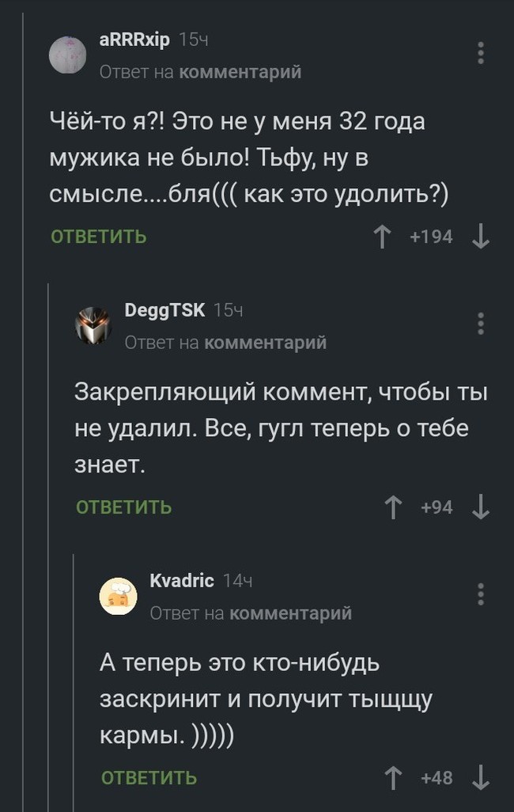Open three-dot menu on Kvadric's comment

click(x=481, y=594)
